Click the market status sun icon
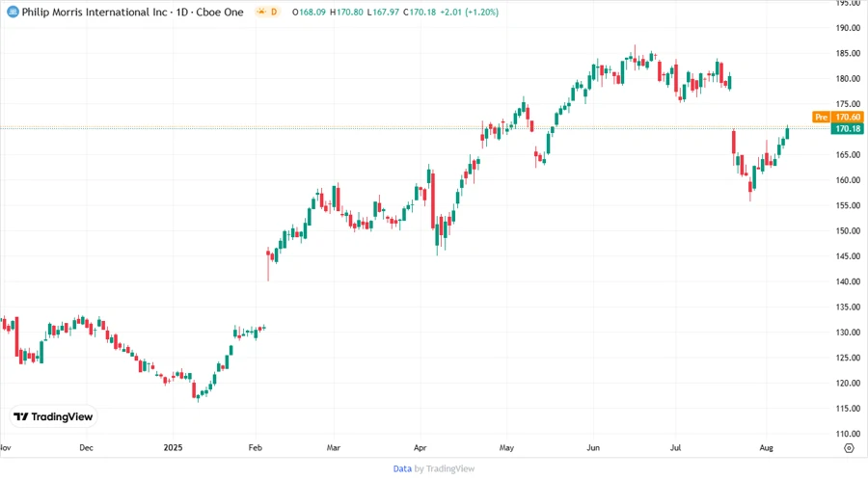The height and width of the screenshot is (480, 868). 261,12
